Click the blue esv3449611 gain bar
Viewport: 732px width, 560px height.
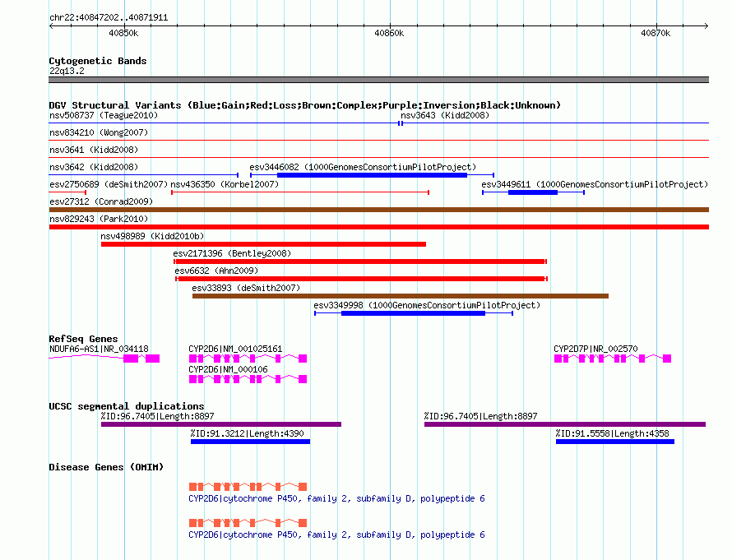click(533, 192)
